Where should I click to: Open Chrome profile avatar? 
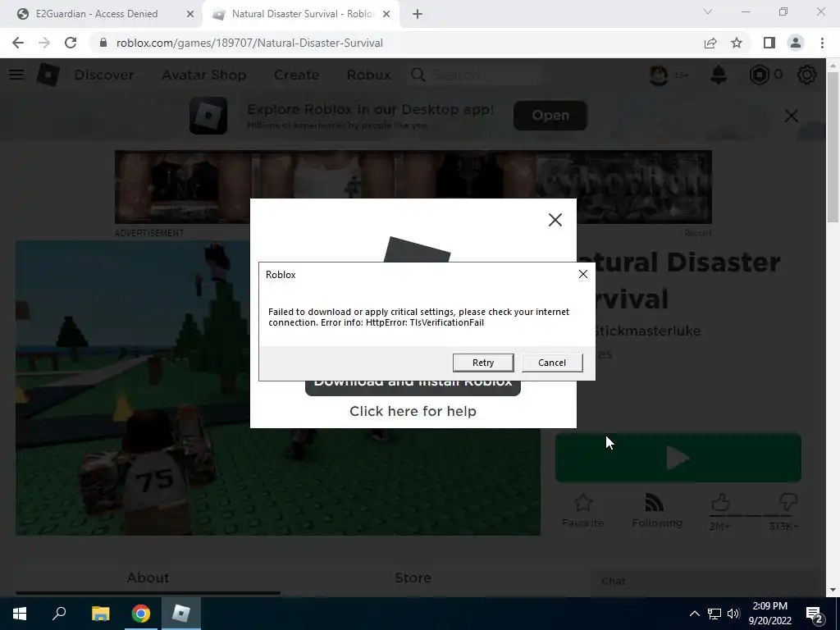point(796,43)
